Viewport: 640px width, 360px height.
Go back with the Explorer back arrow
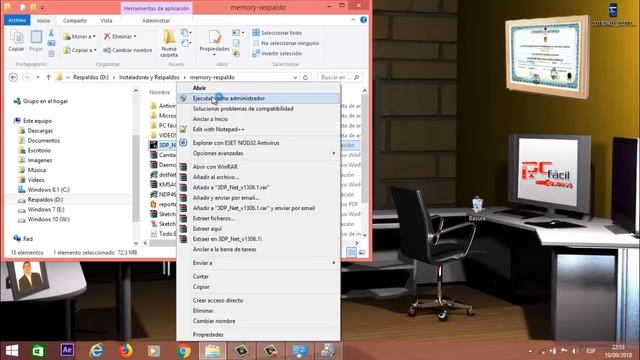pyautogui.click(x=13, y=77)
